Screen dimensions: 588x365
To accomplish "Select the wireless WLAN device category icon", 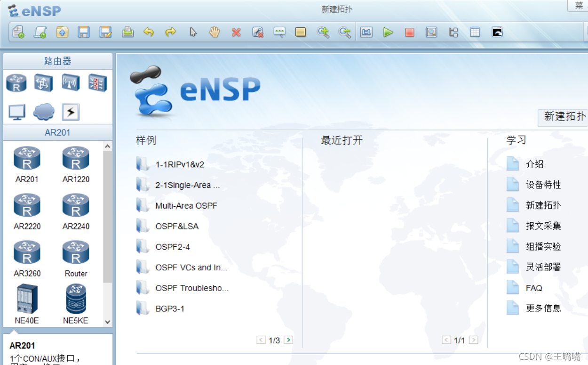I will coord(71,83).
